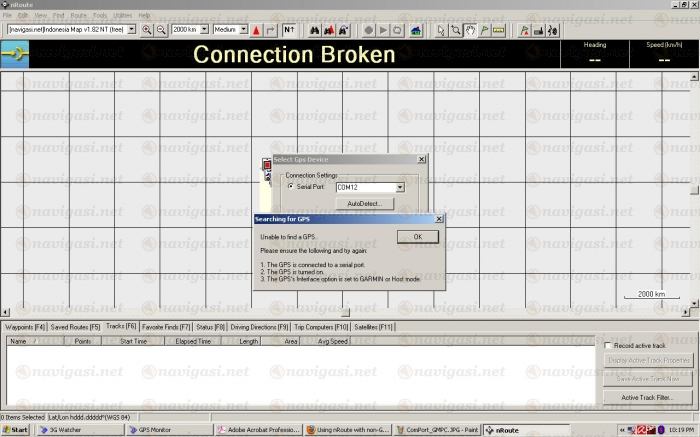Toggle the North Up orientation button

[x=289, y=30]
